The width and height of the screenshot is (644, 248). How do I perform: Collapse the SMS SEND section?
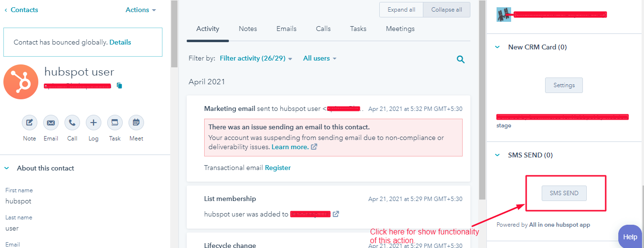(497, 155)
